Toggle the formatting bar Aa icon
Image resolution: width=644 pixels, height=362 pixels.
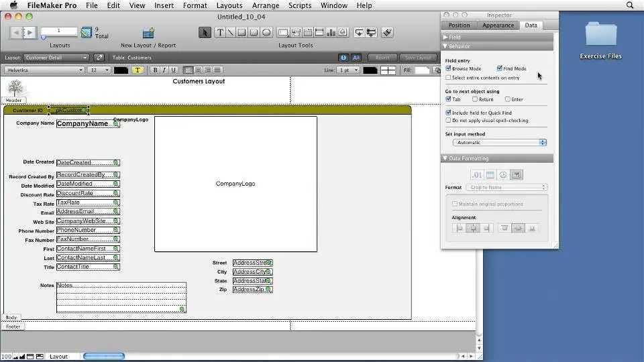[356, 58]
